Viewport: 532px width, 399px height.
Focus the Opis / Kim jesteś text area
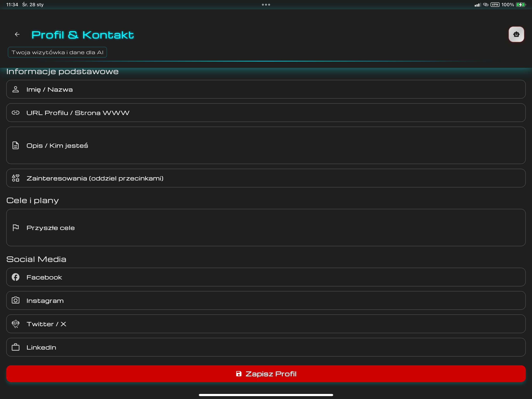pos(266,145)
